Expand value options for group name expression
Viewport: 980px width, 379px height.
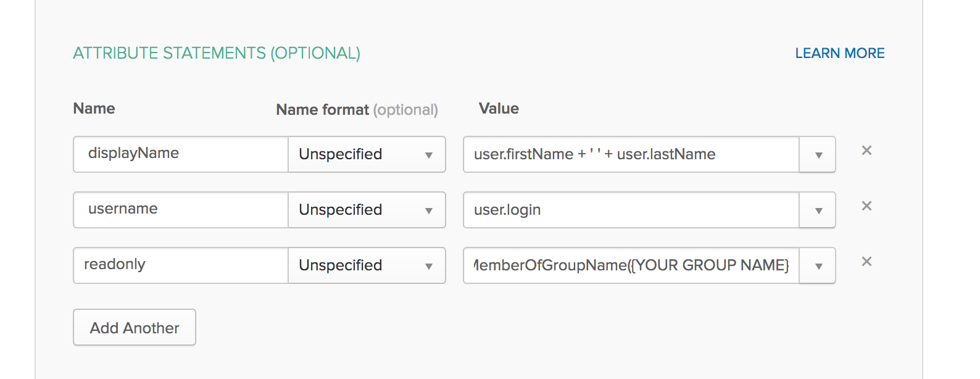[x=818, y=265]
